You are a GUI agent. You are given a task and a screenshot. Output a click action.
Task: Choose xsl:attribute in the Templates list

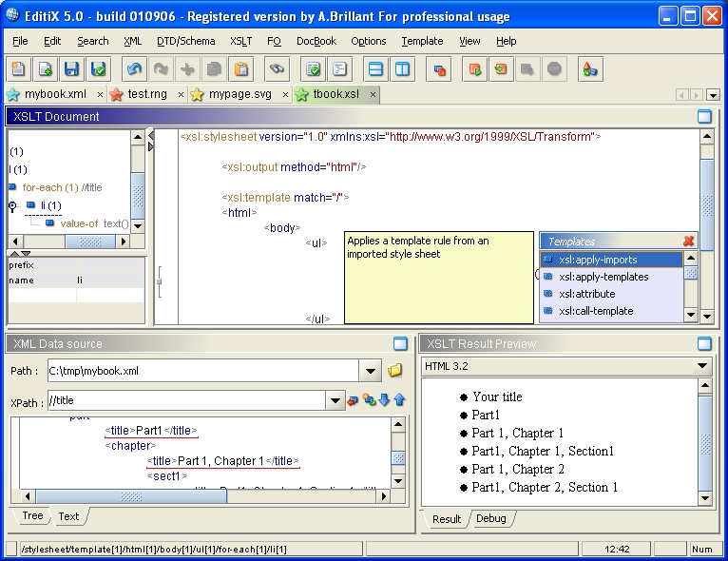point(611,294)
